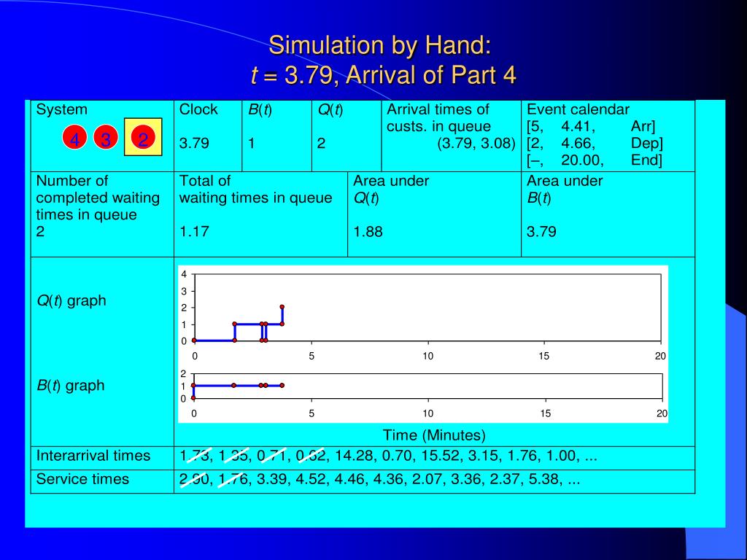Viewport: 747px width, 560px height.
Task: Select the Clock value 3.79
Action: coord(194,143)
